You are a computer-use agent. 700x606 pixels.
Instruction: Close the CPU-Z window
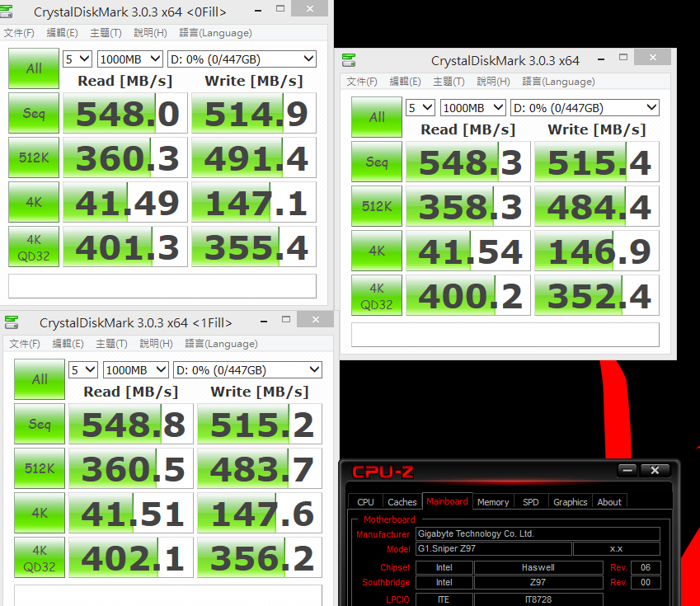[655, 470]
